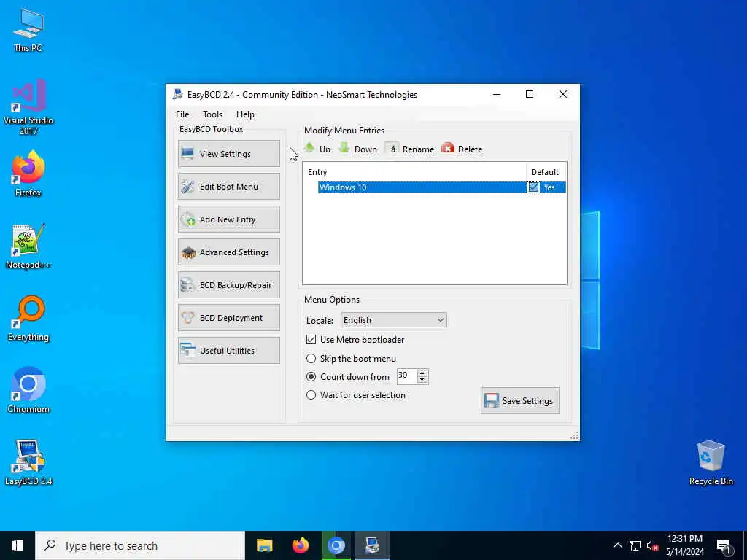Open Chromium from the taskbar
The height and width of the screenshot is (560, 747).
[x=336, y=545]
